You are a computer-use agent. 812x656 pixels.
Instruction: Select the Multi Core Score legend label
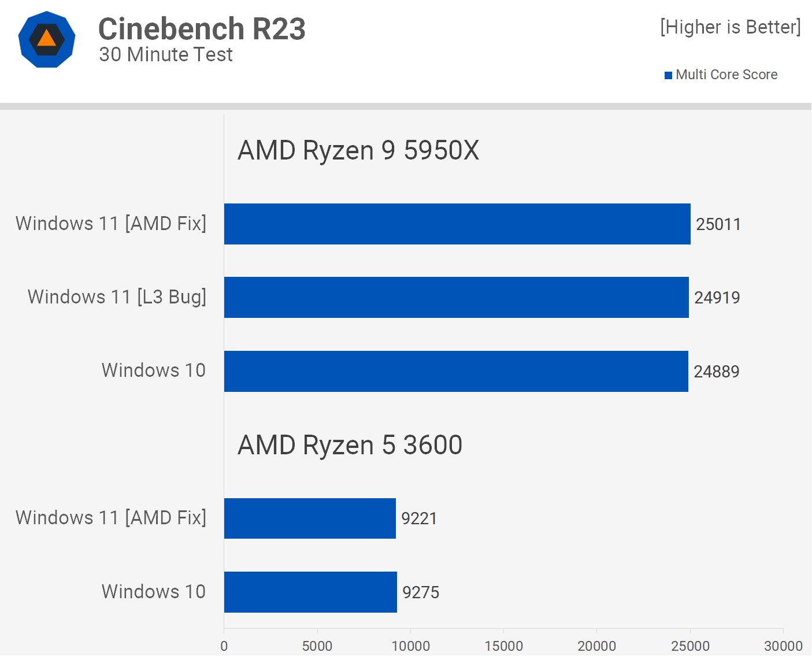pyautogui.click(x=726, y=75)
